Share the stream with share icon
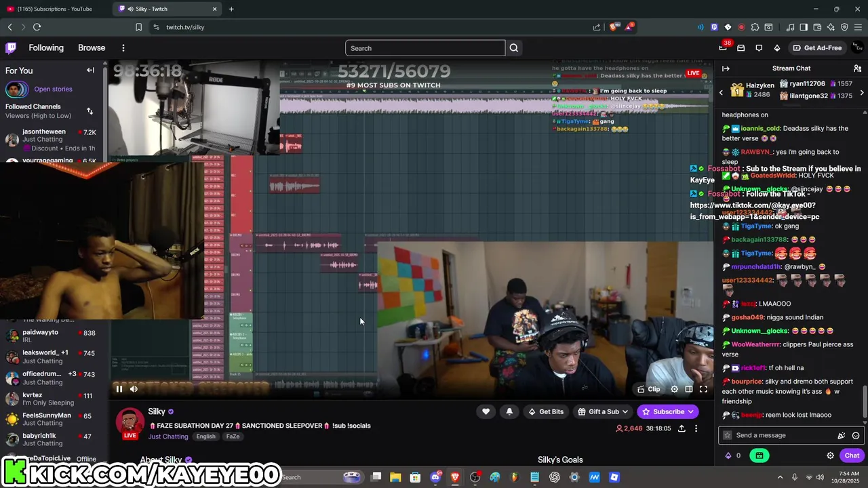The image size is (868, 488). pos(682,428)
